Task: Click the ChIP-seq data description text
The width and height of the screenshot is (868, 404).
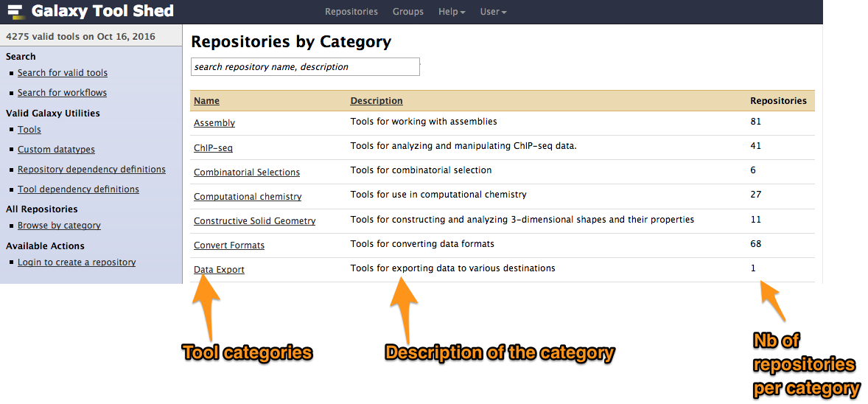Action: [465, 146]
